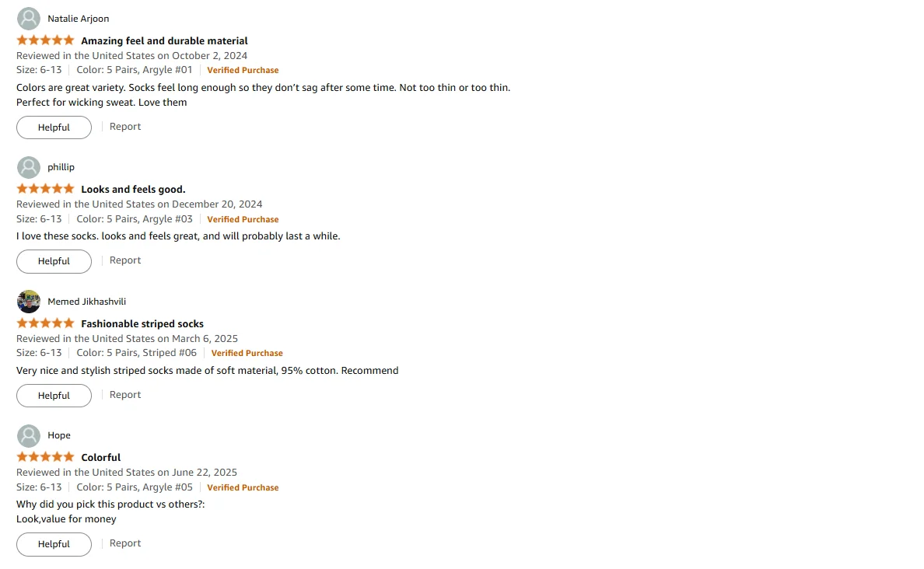Viewport: 924px width, 569px height.
Task: Mark Hope's review as Helpful
Action: [54, 544]
